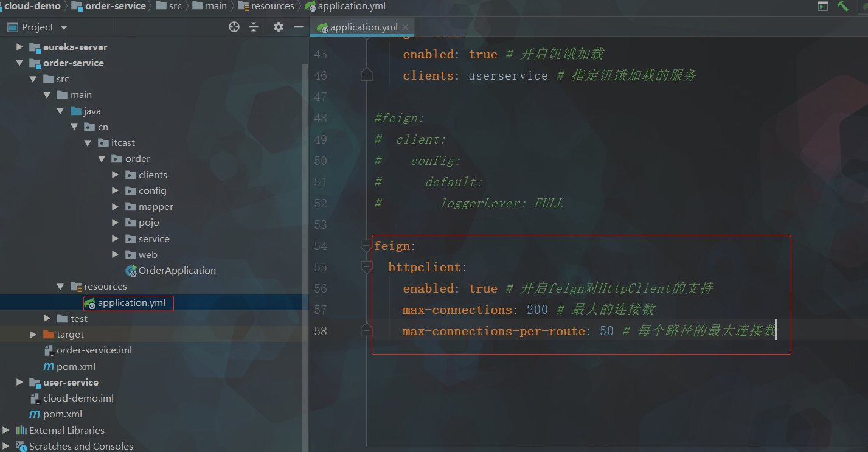Click the orange target folder icon
This screenshot has width=868, height=452.
[49, 335]
